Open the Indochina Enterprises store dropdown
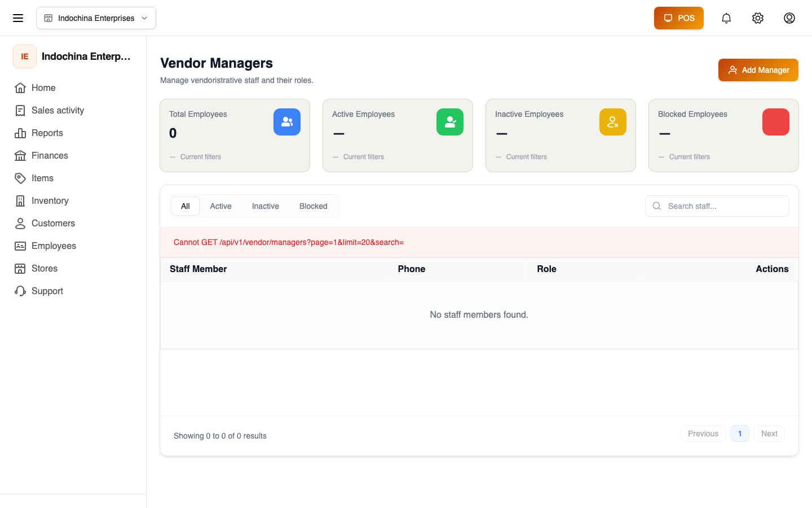 (96, 18)
